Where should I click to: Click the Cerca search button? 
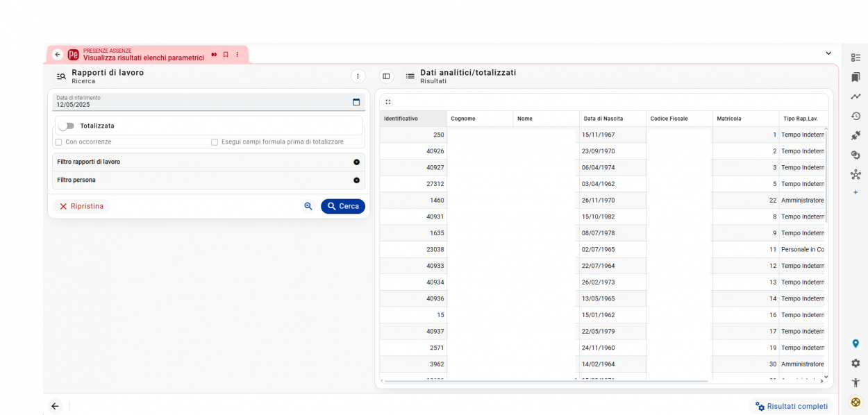[343, 206]
